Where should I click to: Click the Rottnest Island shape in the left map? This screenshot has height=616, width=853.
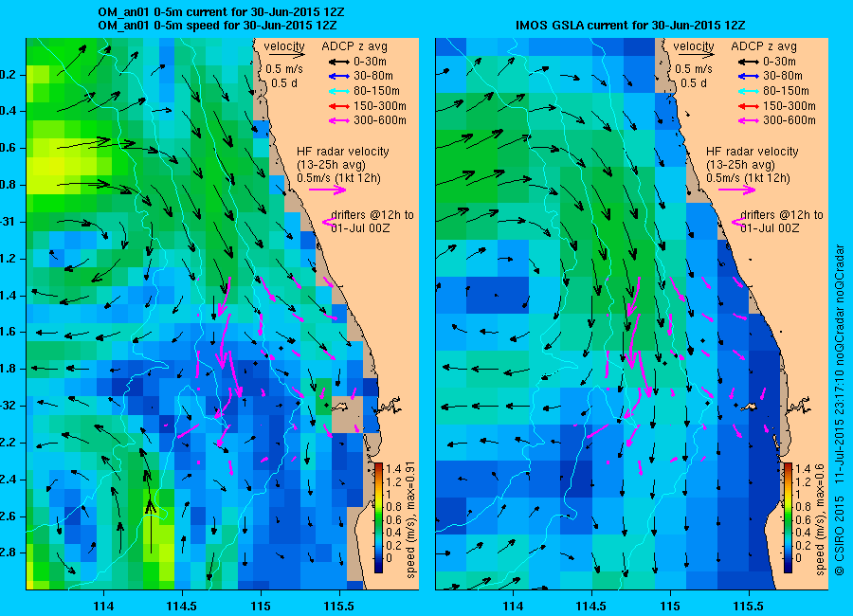[x=340, y=407]
